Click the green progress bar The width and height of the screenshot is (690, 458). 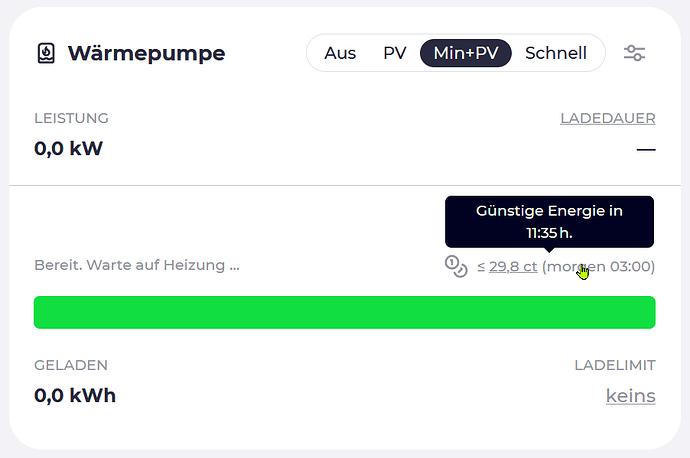(345, 312)
